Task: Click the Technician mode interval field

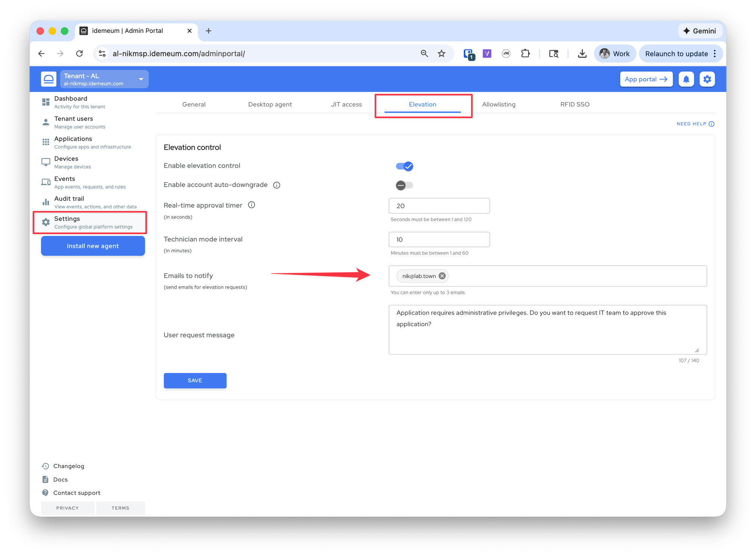Action: pyautogui.click(x=439, y=240)
